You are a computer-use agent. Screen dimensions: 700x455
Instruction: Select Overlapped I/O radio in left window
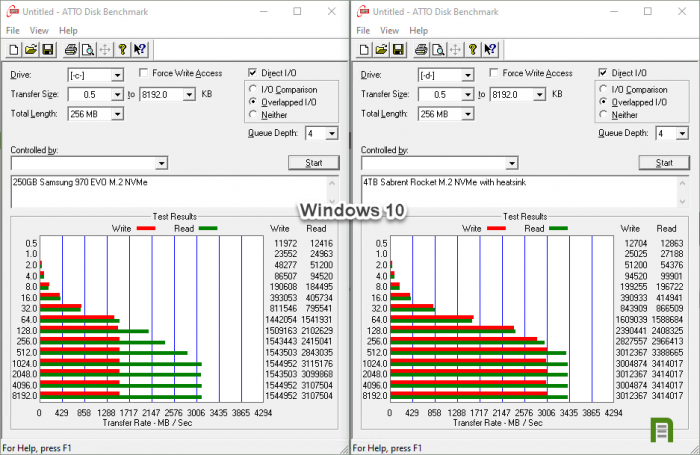point(253,102)
